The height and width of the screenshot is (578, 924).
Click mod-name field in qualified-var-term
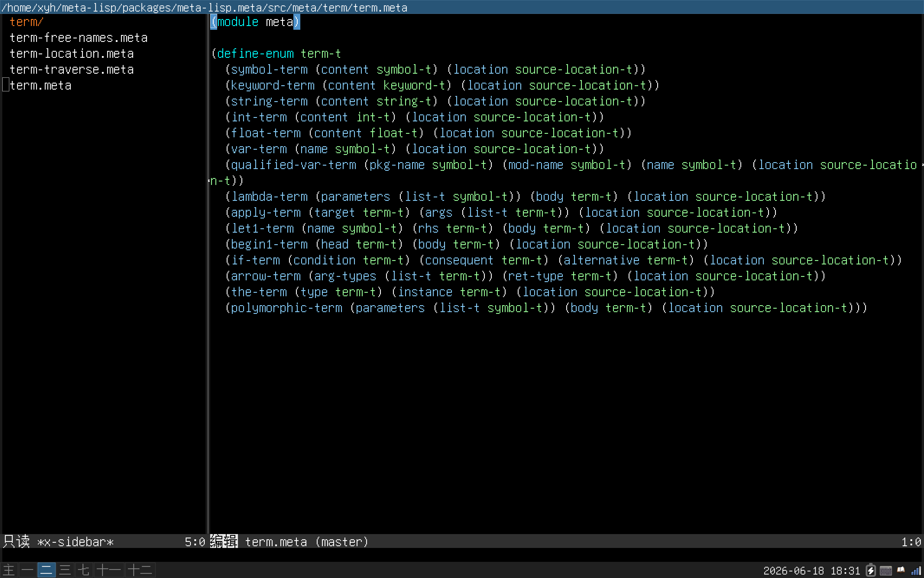tap(536, 165)
